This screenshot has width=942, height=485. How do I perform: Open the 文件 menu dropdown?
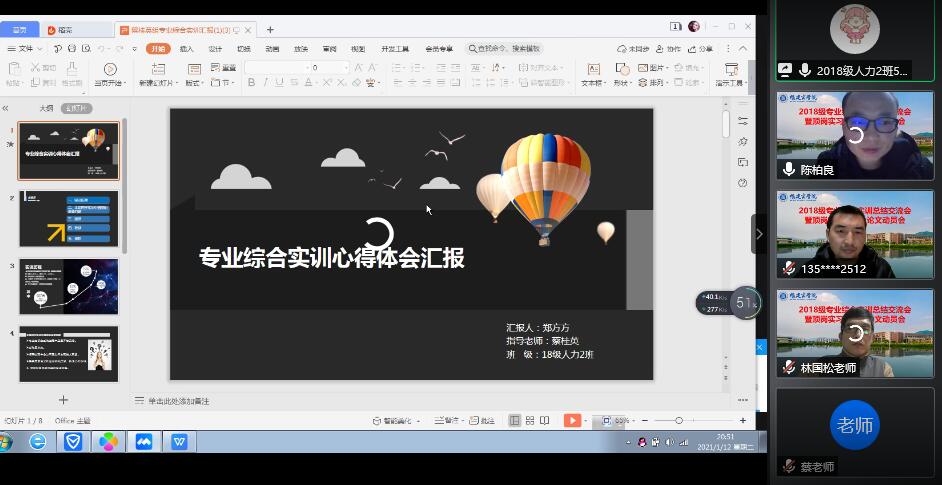point(27,48)
